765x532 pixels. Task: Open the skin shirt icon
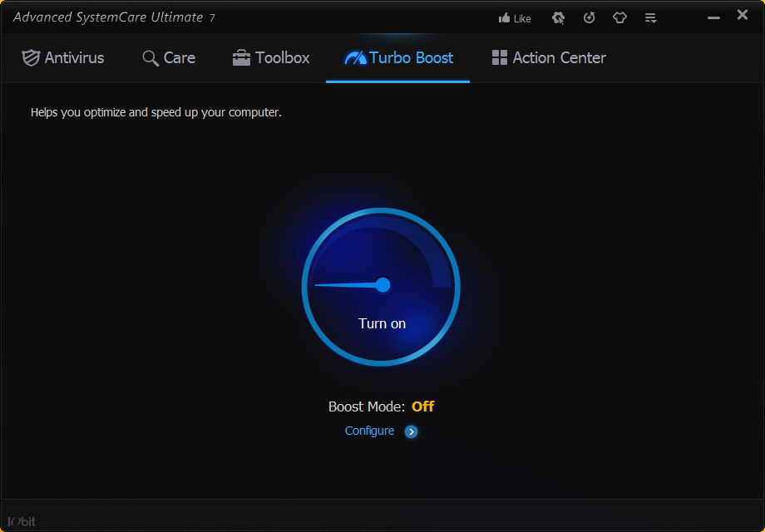point(619,18)
